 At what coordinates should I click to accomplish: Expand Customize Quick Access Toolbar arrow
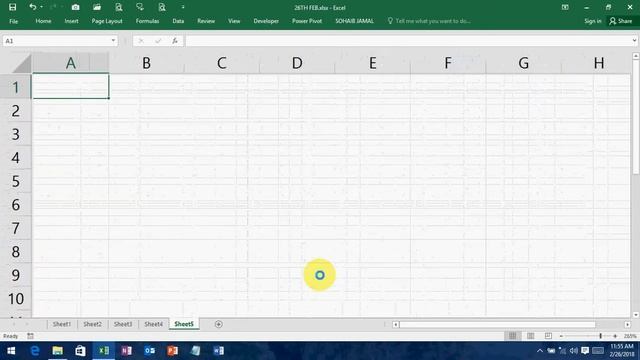183,7
